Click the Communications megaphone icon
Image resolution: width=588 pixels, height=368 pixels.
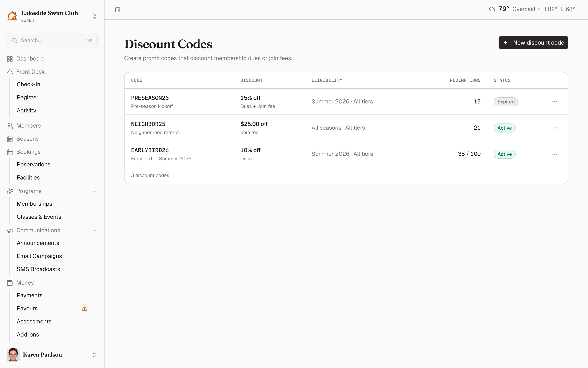pyautogui.click(x=10, y=230)
